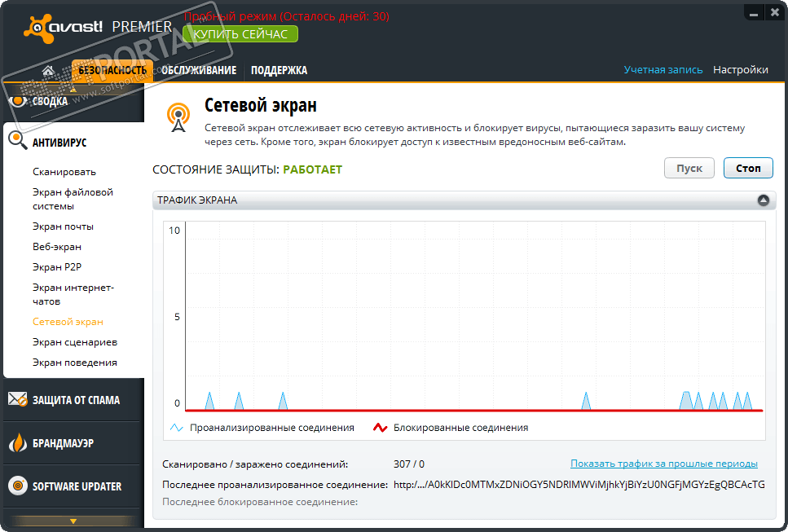Select Экран интернет-чатов
This screenshot has width=788, height=532.
point(73,294)
